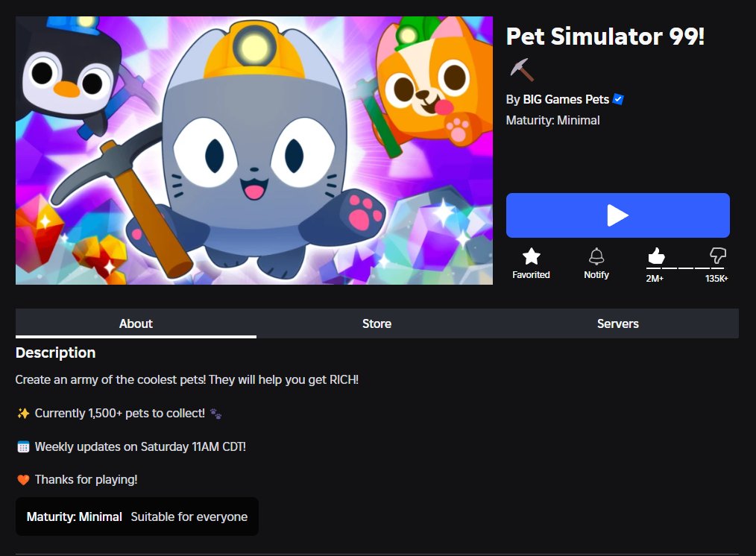The width and height of the screenshot is (756, 556).
Task: Click the "Currently 1,500+ pets to collect!" line
Action: pyautogui.click(x=119, y=414)
